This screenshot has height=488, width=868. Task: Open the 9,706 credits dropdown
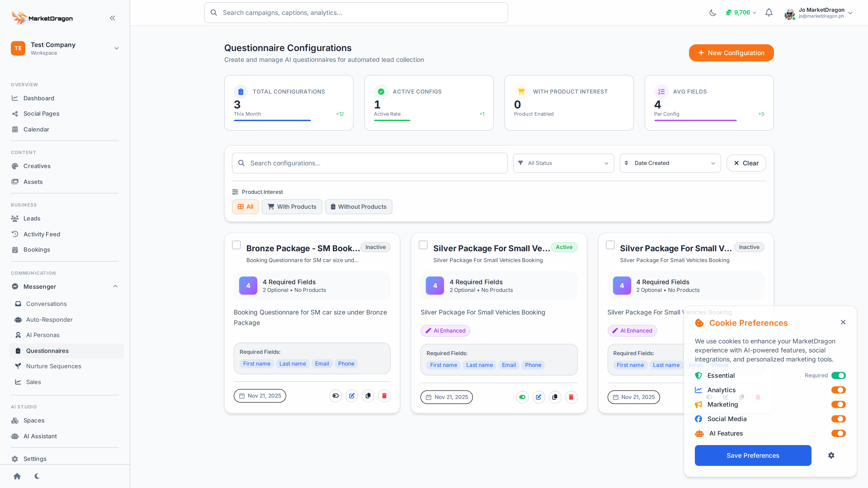(x=741, y=13)
